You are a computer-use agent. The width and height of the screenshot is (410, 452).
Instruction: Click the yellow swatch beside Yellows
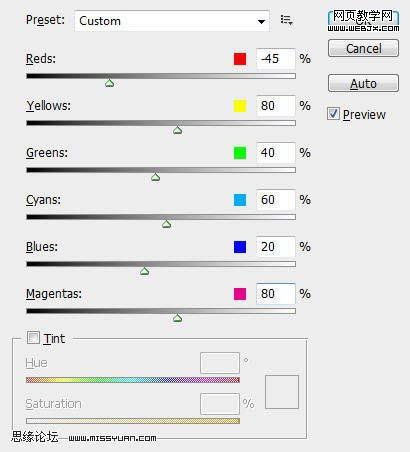tap(240, 106)
